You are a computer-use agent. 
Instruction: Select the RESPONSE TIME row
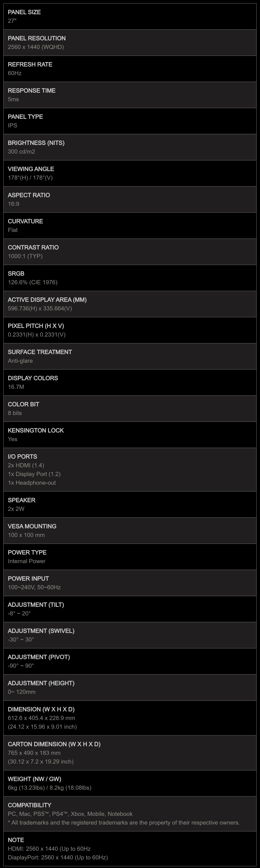(x=130, y=95)
